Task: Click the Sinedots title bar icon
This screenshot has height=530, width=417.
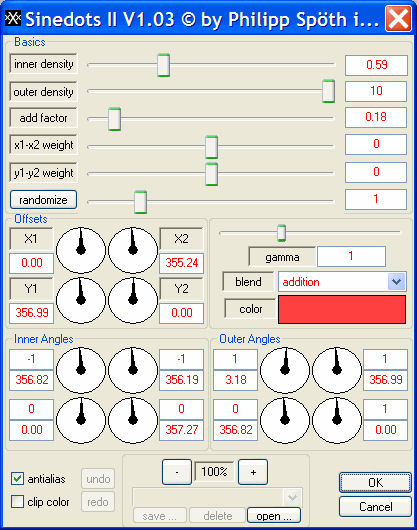Action: point(13,19)
